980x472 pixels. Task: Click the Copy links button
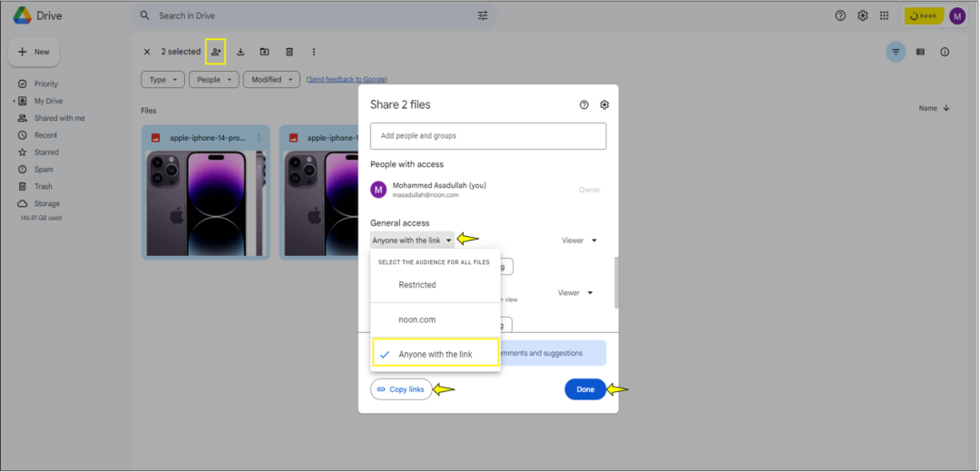pyautogui.click(x=401, y=389)
